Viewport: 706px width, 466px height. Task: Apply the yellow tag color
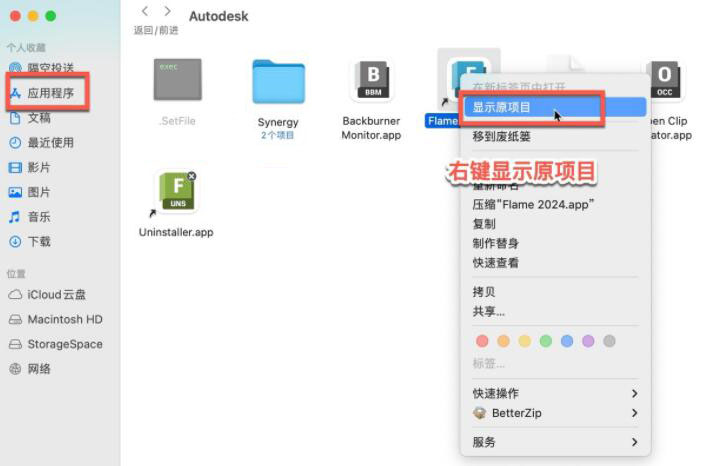(x=525, y=341)
